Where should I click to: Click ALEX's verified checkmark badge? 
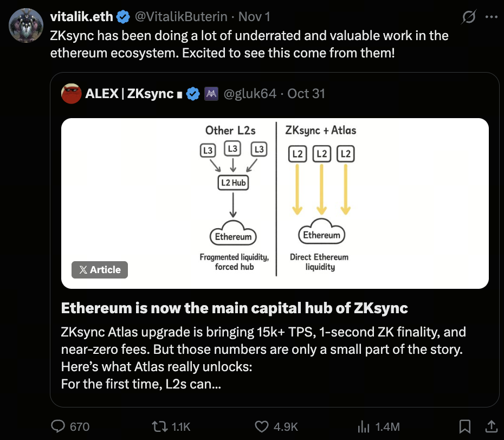[x=192, y=94]
